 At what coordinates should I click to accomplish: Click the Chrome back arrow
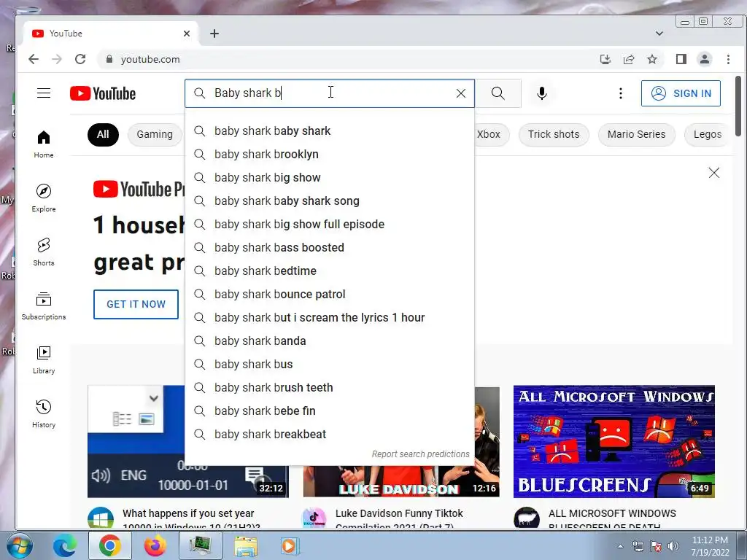tap(34, 59)
